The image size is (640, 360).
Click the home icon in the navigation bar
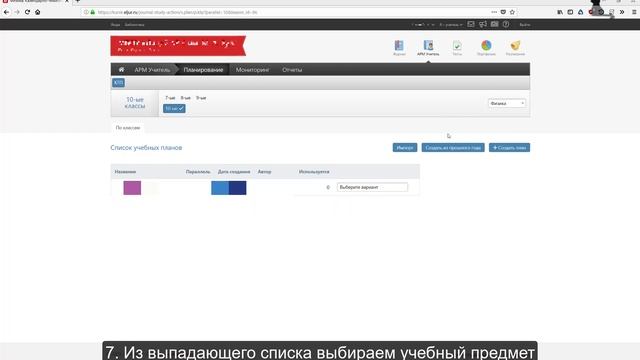[x=121, y=69]
